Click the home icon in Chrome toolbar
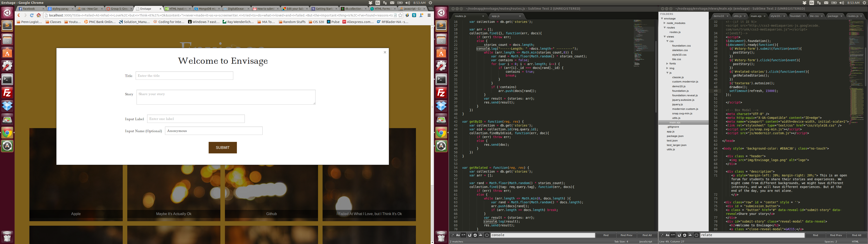 39,15
